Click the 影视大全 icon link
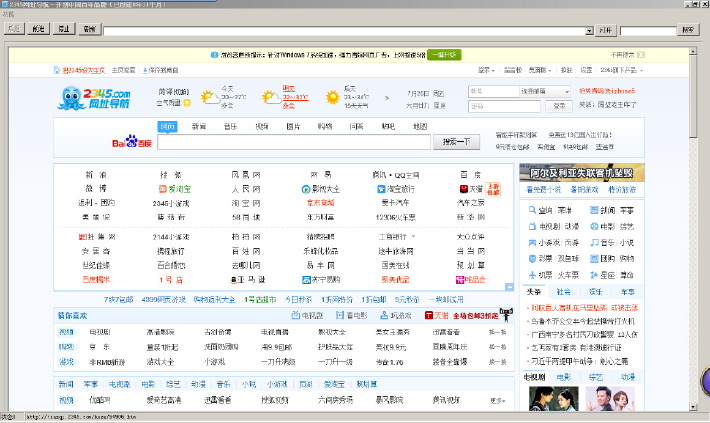710x423 pixels. (x=306, y=188)
